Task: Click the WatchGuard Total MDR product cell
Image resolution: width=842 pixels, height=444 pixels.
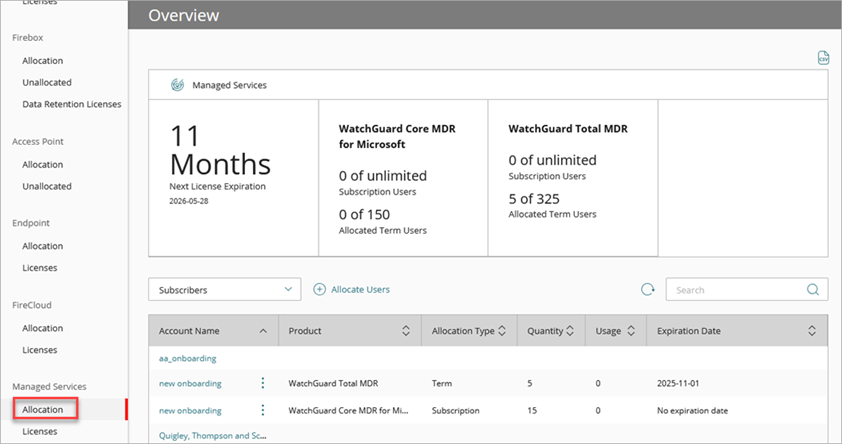Action: tap(333, 383)
